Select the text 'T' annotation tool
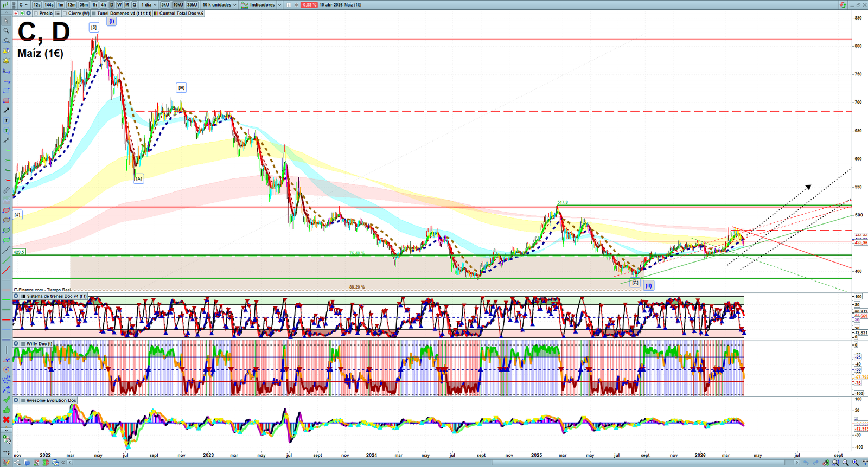This screenshot has width=868, height=467. pos(6,120)
